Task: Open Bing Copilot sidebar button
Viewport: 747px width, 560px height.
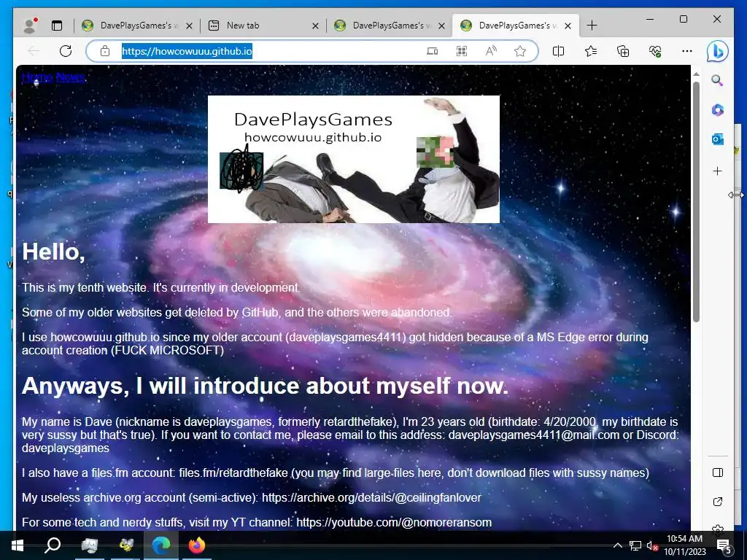Action: (718, 51)
